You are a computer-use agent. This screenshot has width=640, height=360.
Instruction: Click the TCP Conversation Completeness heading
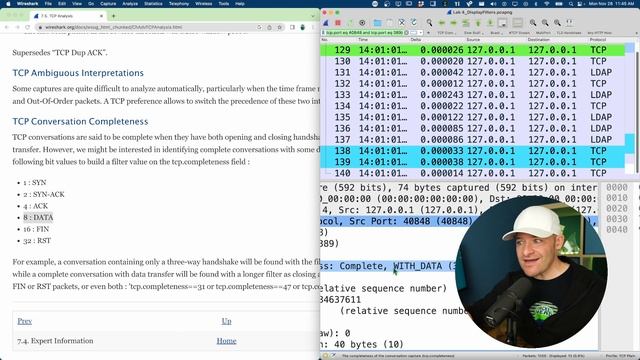point(80,121)
